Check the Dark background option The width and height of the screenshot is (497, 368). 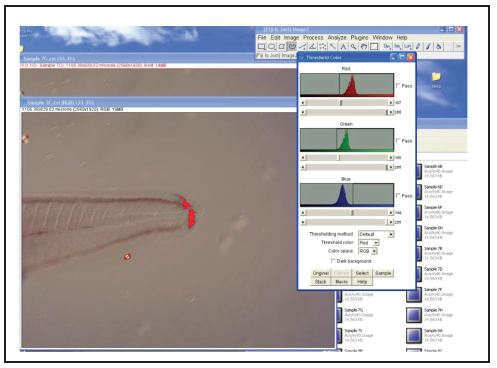[333, 261]
